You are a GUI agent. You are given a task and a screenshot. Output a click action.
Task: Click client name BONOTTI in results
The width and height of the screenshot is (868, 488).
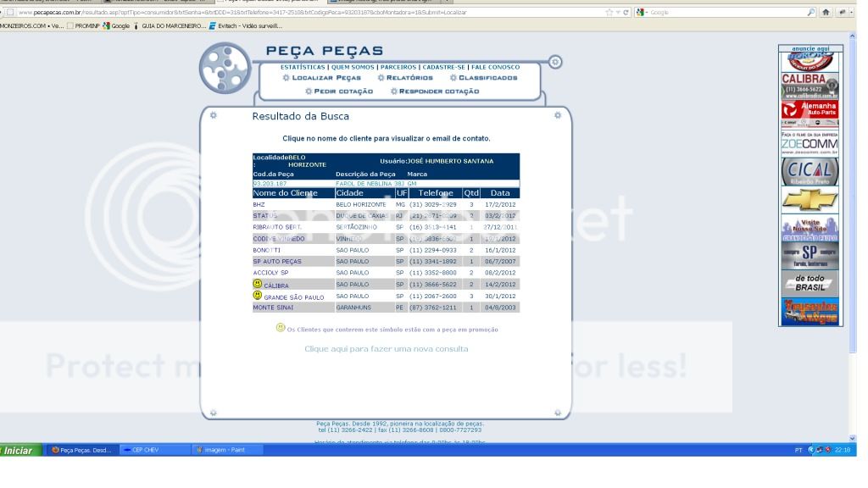pos(265,250)
